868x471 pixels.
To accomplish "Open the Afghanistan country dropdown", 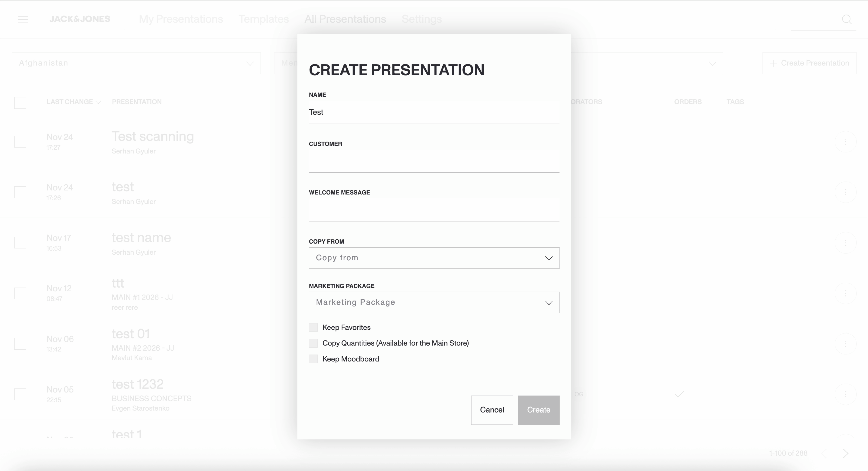I will pos(136,63).
